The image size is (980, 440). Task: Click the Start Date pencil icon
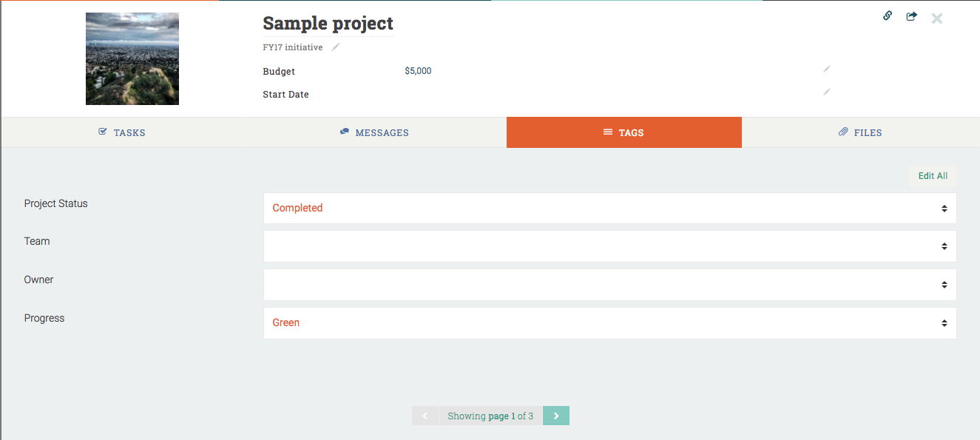point(827,92)
